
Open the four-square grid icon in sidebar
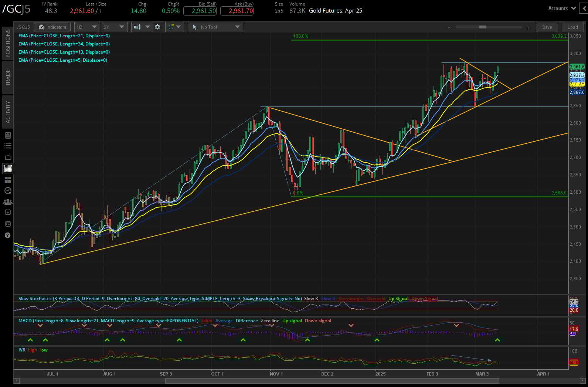pos(8,180)
